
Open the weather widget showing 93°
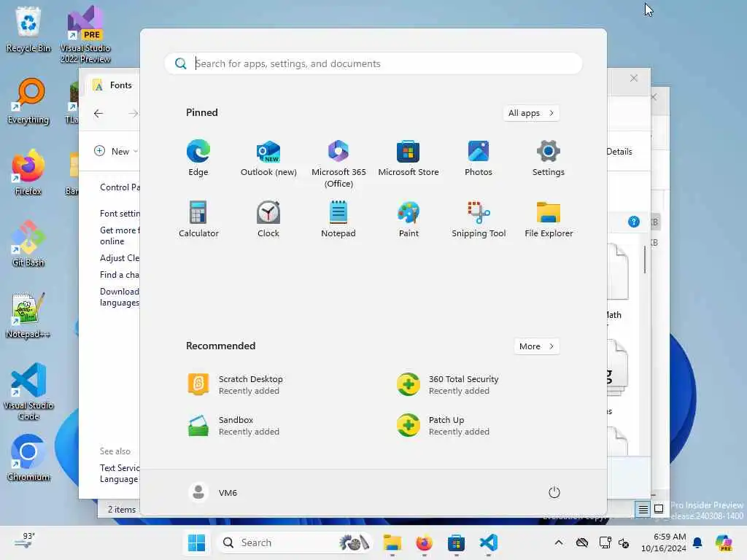[25, 542]
